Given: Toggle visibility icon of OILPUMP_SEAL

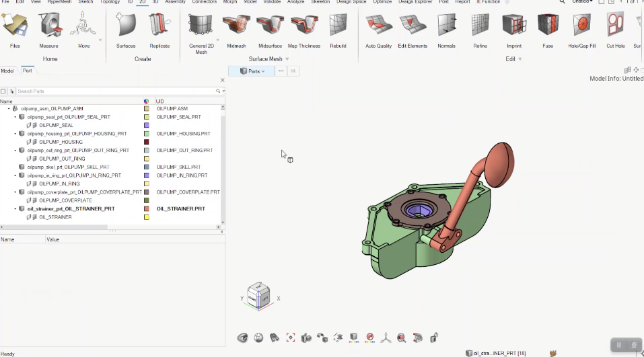Looking at the screenshot, I should point(29,125).
